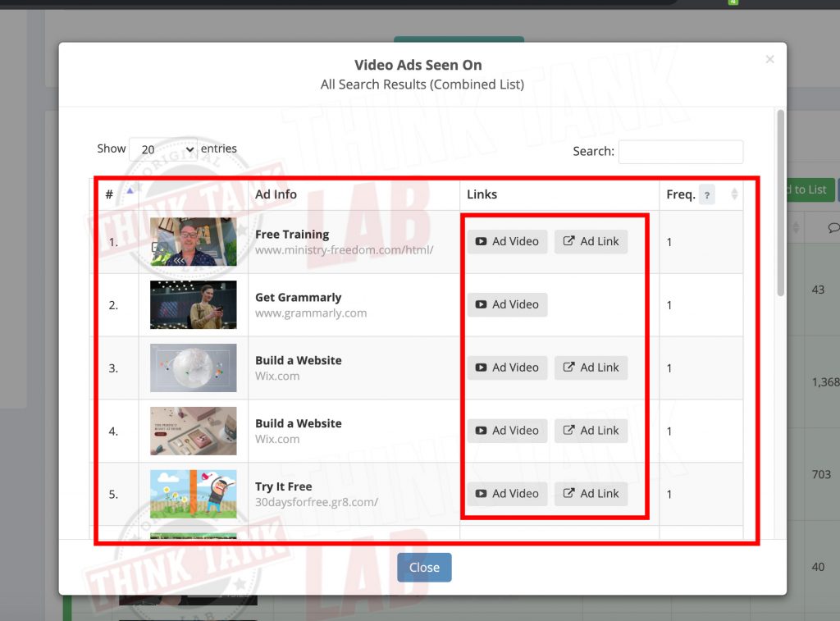Click the video camera icon on Free Training's Ad Video

(482, 241)
